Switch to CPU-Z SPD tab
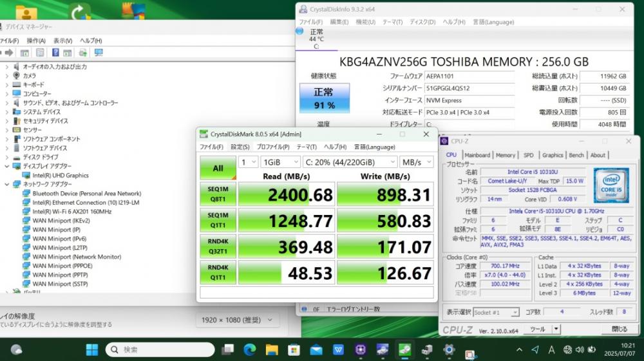 529,155
